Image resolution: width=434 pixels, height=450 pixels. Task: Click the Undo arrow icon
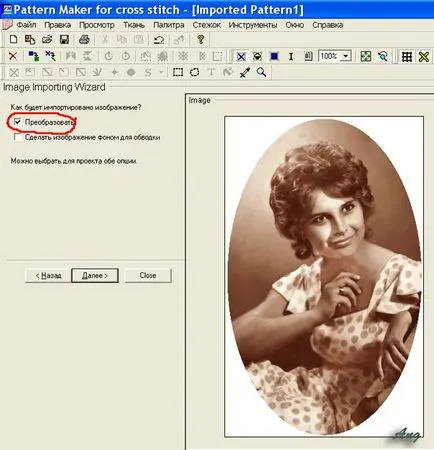(x=159, y=40)
